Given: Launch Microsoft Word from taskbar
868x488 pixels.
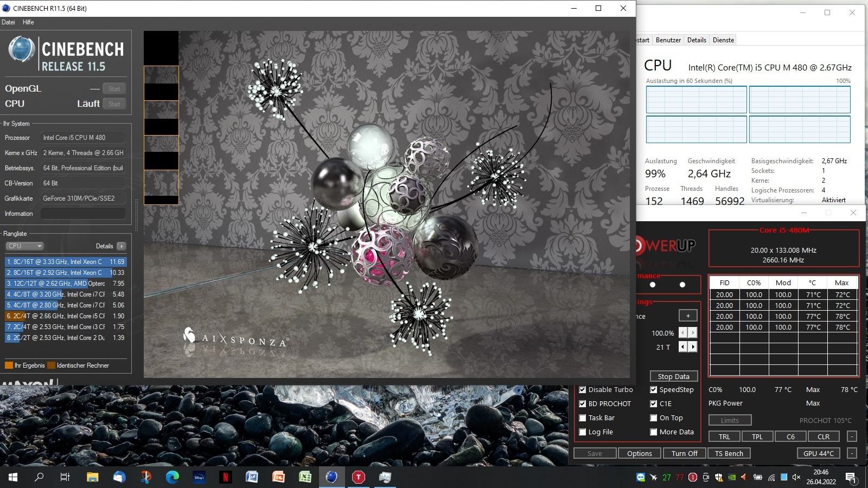Looking at the screenshot, I should (x=252, y=477).
